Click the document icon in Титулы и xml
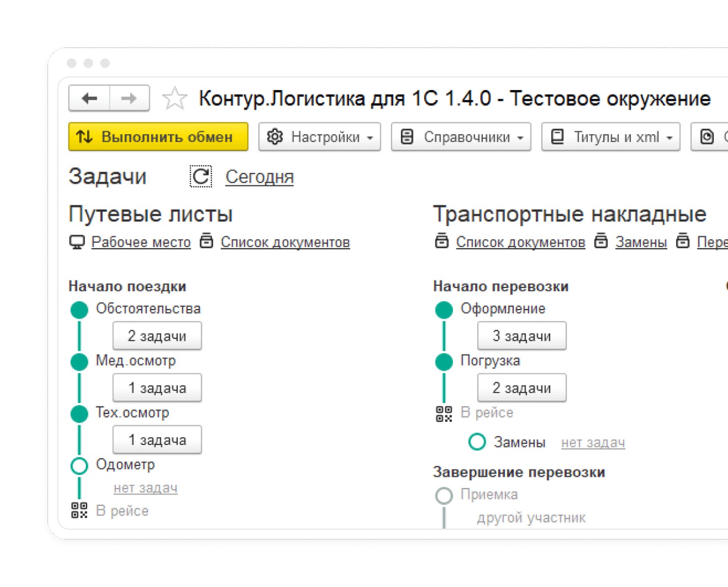This screenshot has height=587, width=728. point(557,137)
